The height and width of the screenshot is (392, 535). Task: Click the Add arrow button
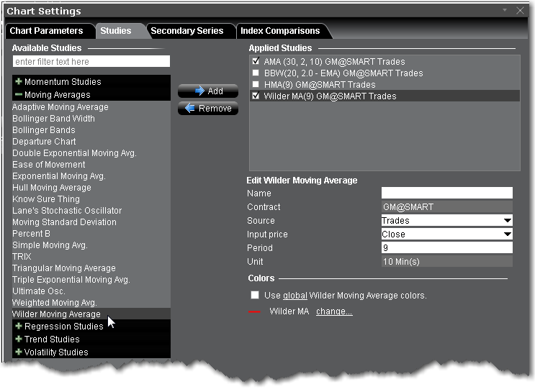[208, 91]
